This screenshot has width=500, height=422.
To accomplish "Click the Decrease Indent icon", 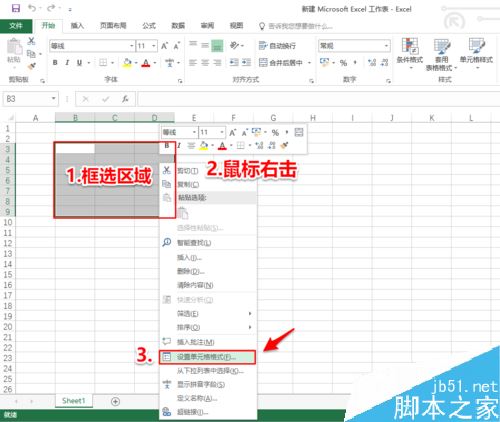I will click(234, 62).
